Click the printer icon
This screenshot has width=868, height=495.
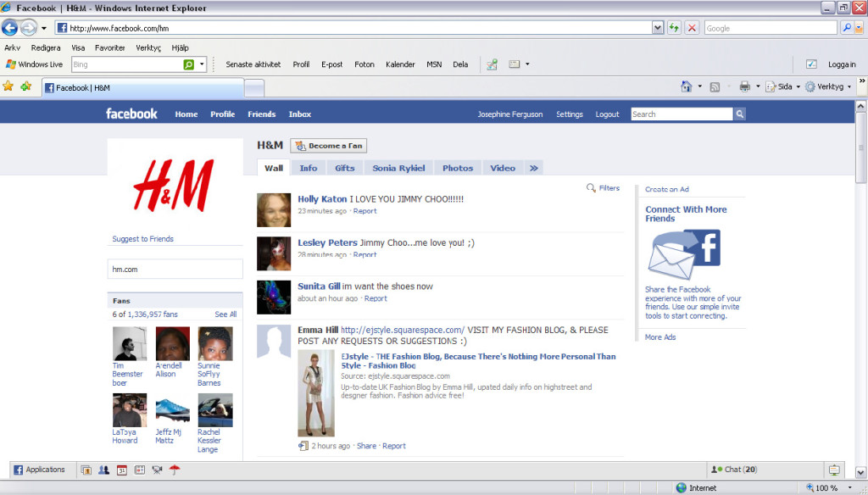point(744,86)
